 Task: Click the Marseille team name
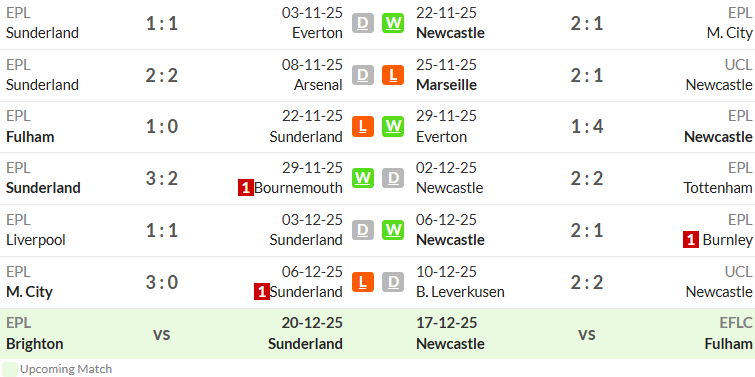(x=446, y=85)
